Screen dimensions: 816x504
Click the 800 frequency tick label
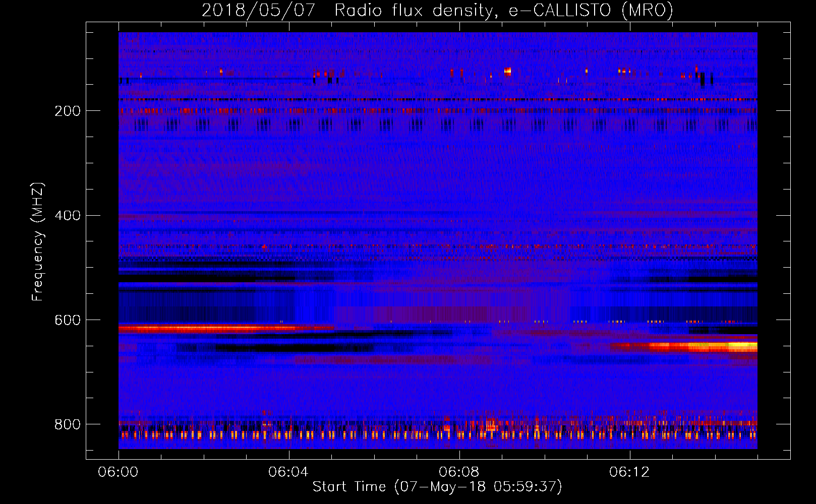point(68,424)
